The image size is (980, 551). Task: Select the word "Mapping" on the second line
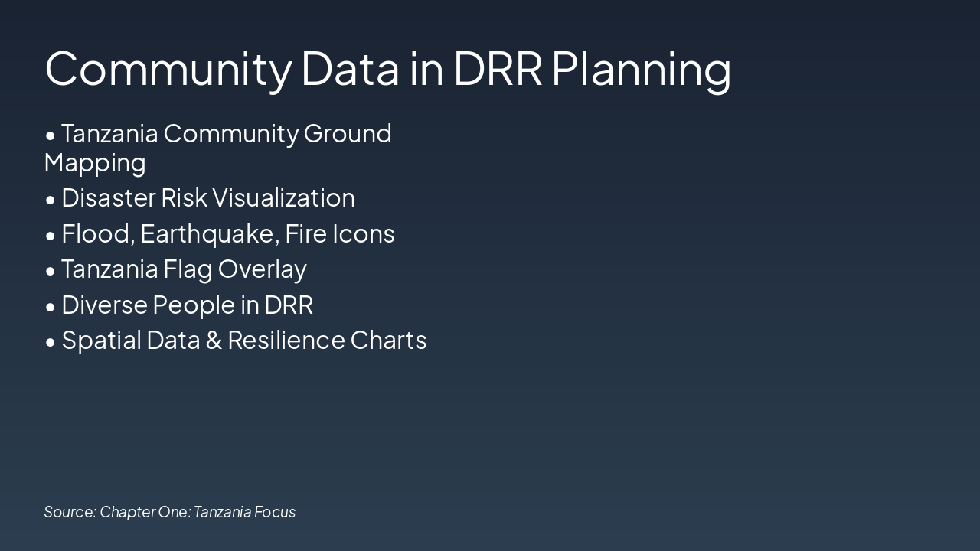pos(95,162)
